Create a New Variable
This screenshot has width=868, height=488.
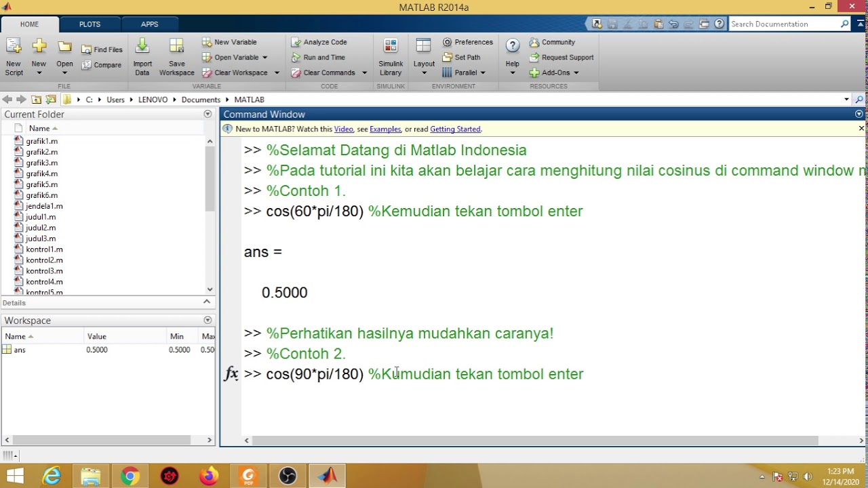(x=229, y=42)
